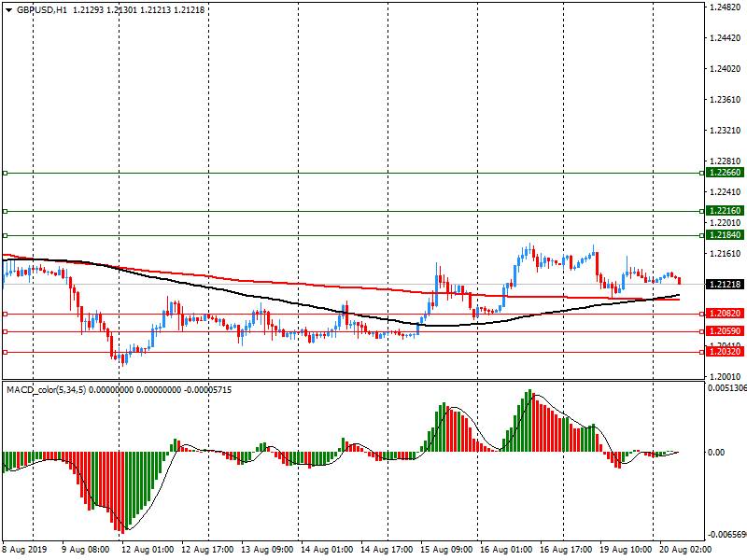Grab left handle of the 1.22660 green line
The image size is (747, 560).
(6, 174)
